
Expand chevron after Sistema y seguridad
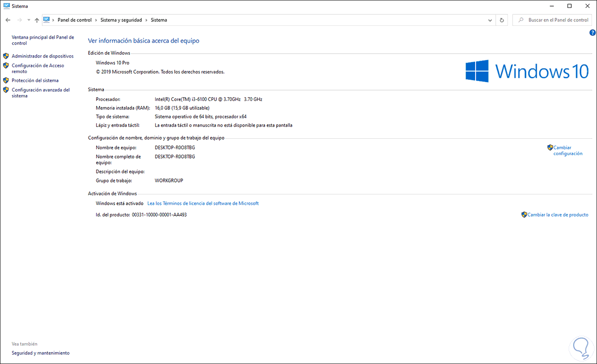[x=146, y=20]
